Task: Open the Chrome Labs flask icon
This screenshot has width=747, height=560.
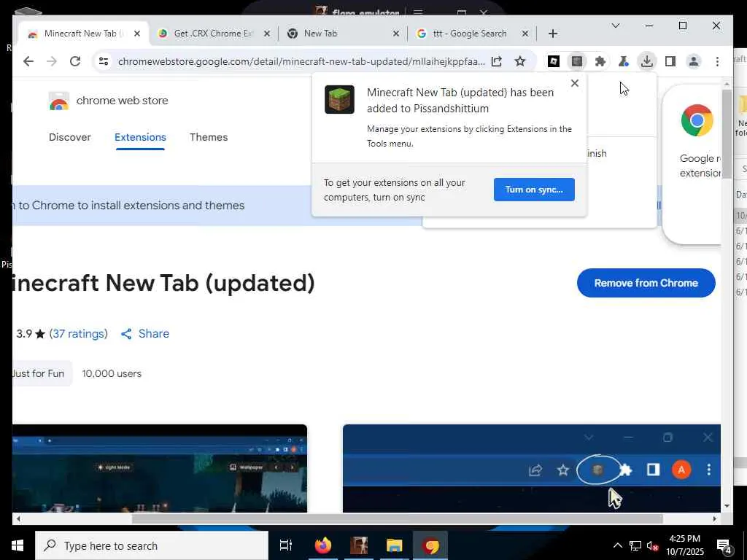Action: (623, 61)
